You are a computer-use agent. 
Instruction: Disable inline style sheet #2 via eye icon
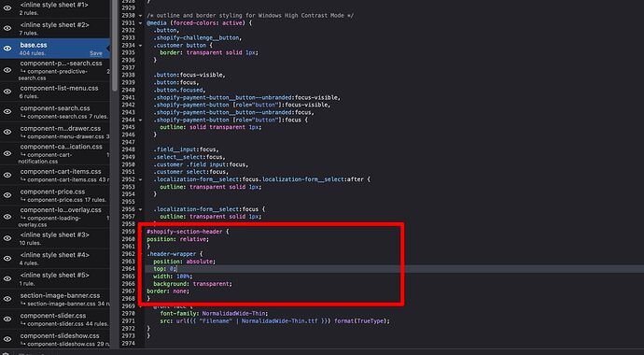(7, 28)
